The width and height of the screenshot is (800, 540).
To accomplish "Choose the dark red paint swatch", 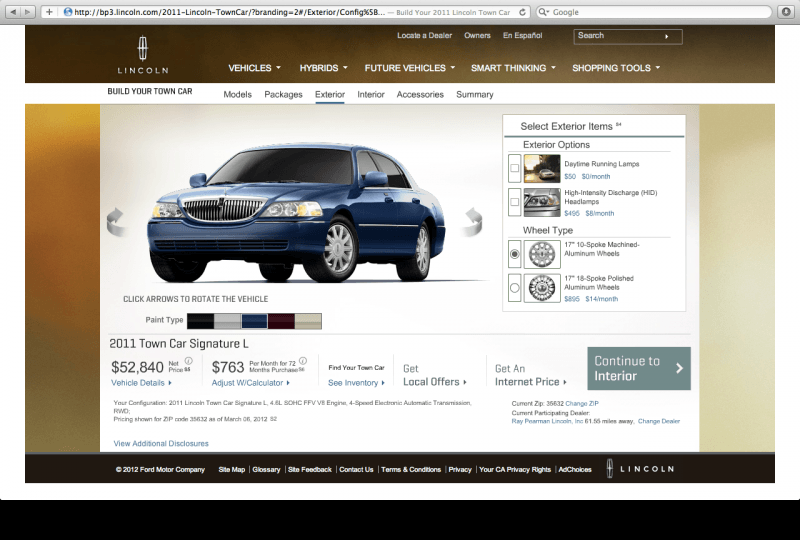I will 281,321.
